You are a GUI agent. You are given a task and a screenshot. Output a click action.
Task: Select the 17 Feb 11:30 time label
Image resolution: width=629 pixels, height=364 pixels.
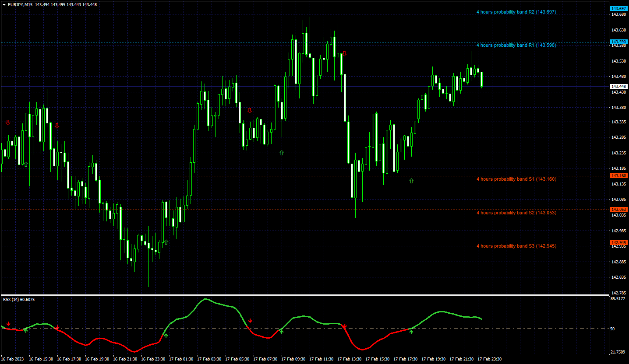[322, 359]
